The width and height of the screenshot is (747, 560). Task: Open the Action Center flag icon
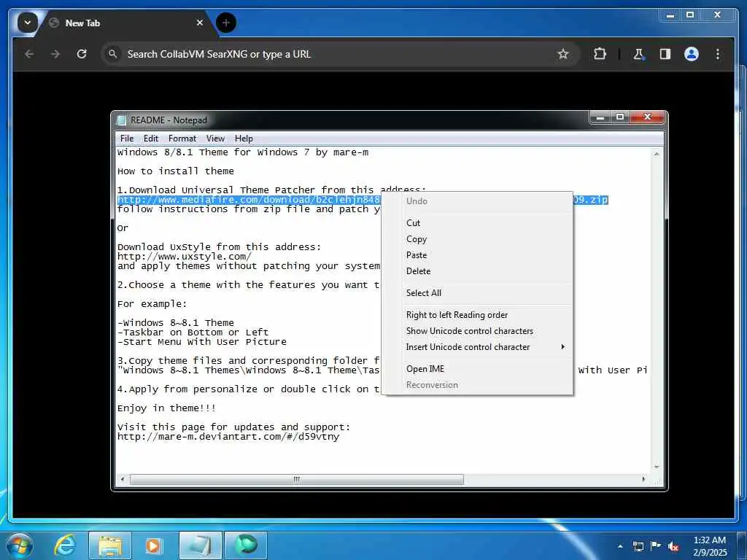click(x=656, y=546)
